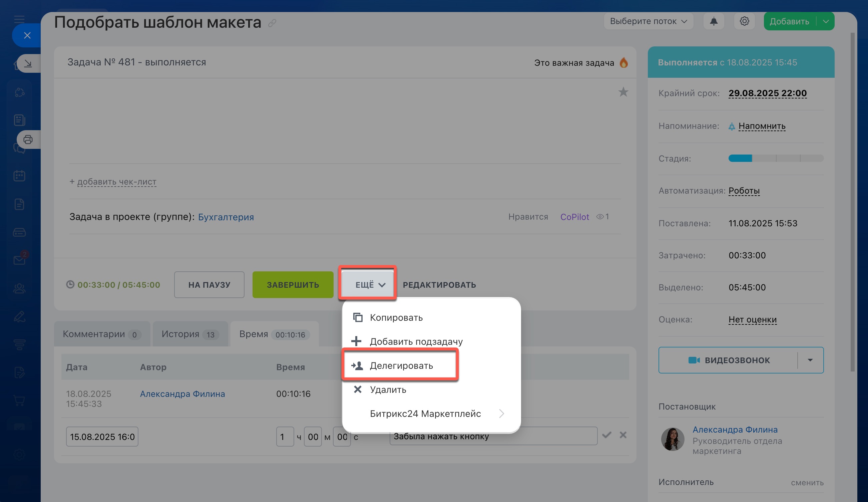The image size is (868, 502).
Task: Open Бухгалтерия project link
Action: (x=226, y=217)
